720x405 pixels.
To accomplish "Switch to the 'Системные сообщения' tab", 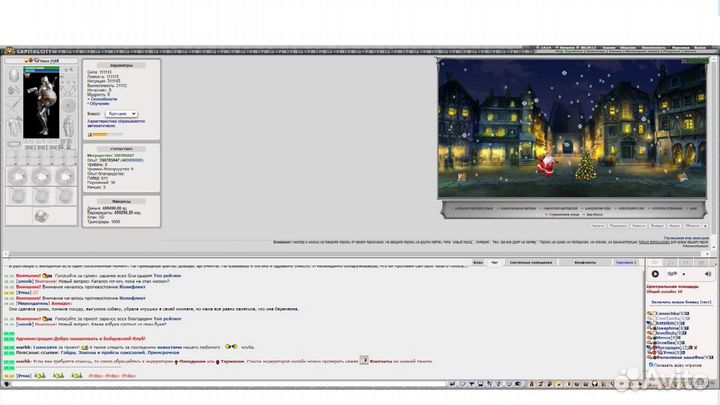I will 529,261.
